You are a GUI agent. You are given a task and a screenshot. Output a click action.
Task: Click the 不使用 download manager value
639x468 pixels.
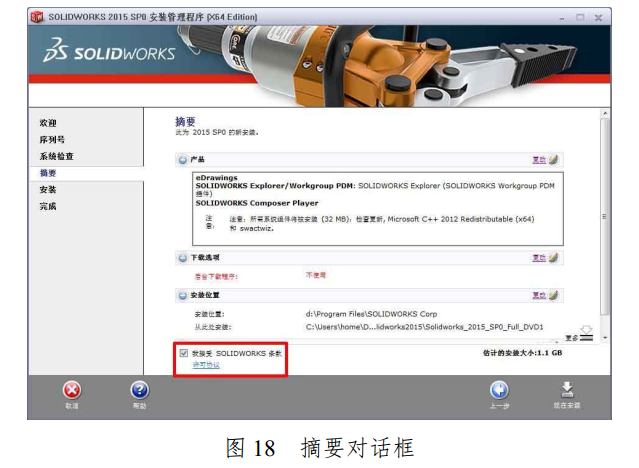click(316, 275)
